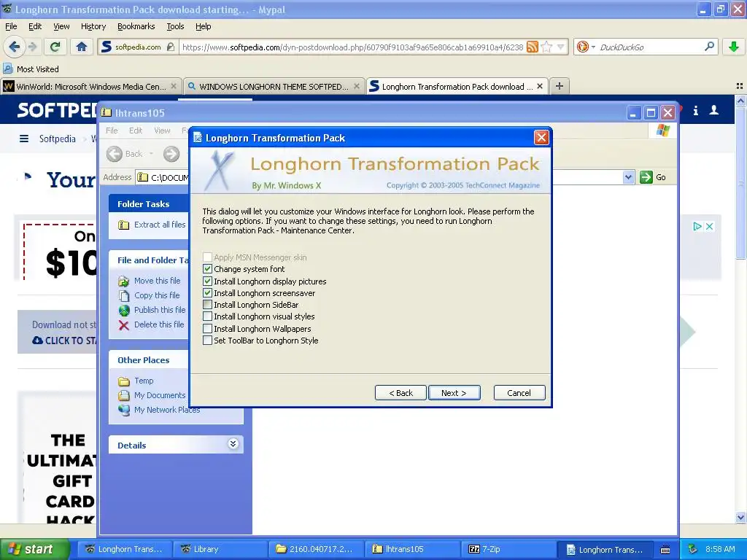The width and height of the screenshot is (747, 560).
Task: Open the Bookmarks menu
Action: (x=136, y=26)
